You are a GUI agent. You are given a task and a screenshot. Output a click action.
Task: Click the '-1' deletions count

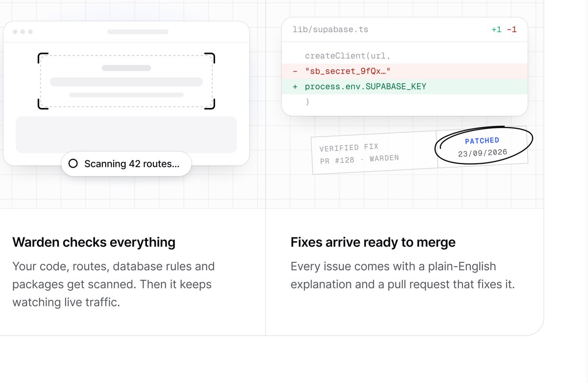pyautogui.click(x=512, y=29)
